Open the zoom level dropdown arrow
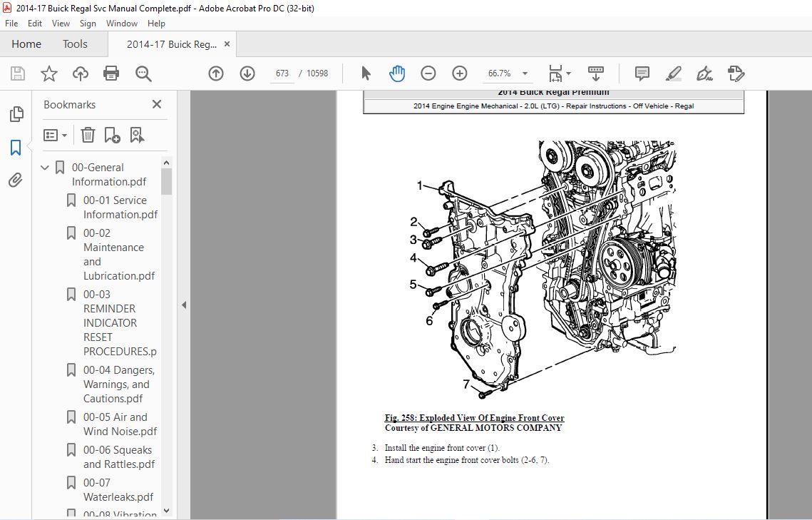This screenshot has height=520, width=812. coord(525,73)
